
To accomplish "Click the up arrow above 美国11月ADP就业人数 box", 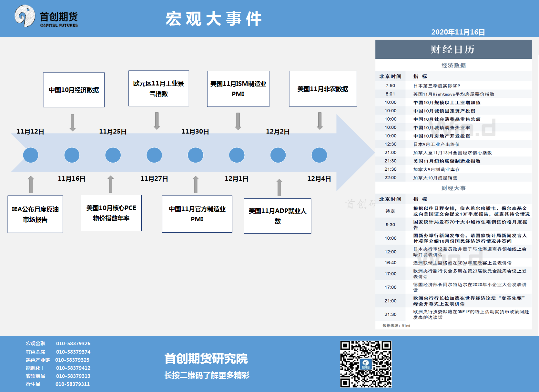I will 279,187.
